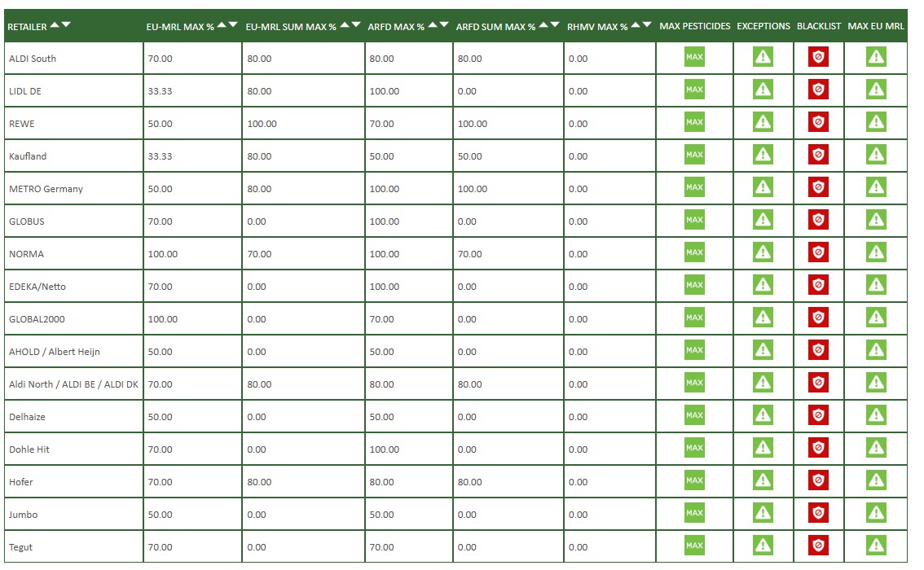The height and width of the screenshot is (570, 924).
Task: Open the Max EU MRL icon for Kaufland
Action: pyautogui.click(x=876, y=155)
